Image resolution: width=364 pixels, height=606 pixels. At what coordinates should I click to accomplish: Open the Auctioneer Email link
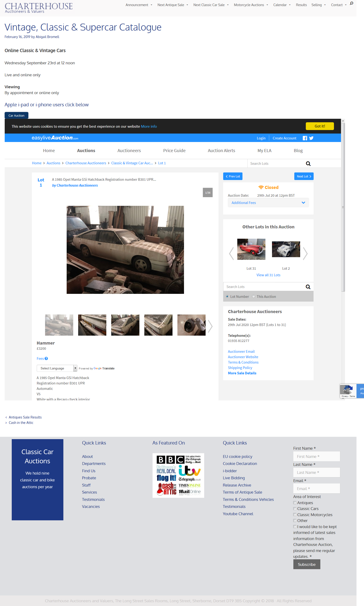click(241, 351)
